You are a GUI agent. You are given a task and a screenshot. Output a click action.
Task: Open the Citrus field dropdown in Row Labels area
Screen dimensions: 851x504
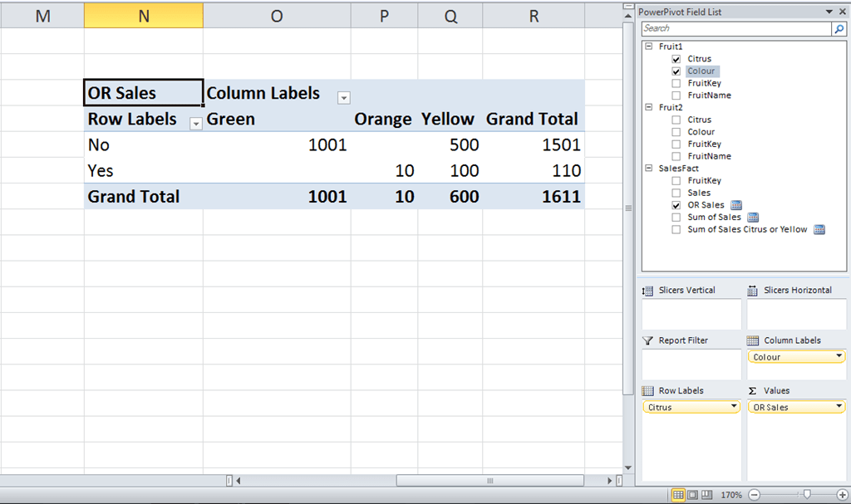click(x=734, y=406)
